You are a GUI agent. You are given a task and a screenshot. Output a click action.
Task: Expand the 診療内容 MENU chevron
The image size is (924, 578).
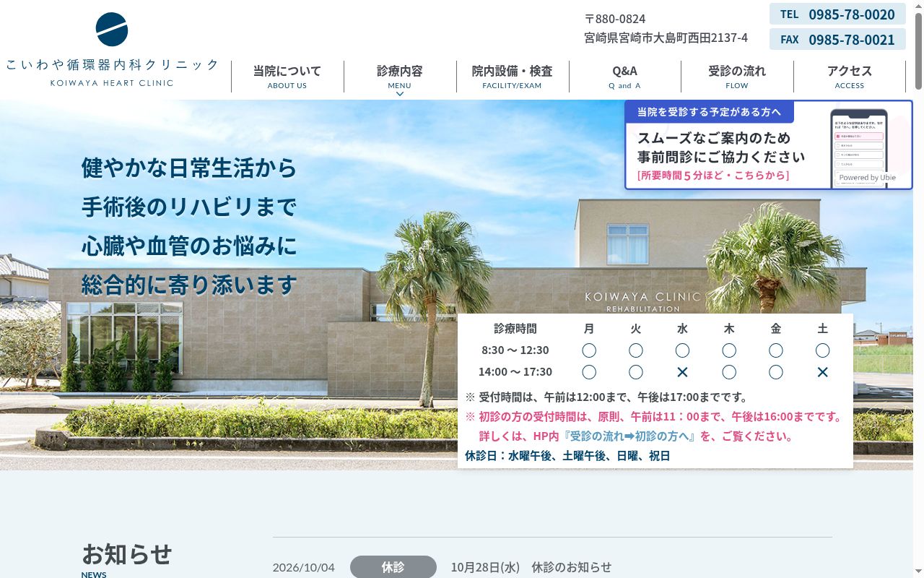click(399, 94)
